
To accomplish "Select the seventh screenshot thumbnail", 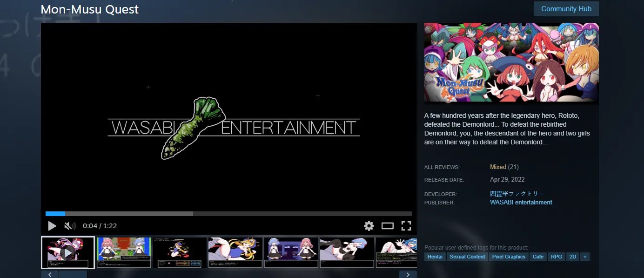I will coord(396,252).
